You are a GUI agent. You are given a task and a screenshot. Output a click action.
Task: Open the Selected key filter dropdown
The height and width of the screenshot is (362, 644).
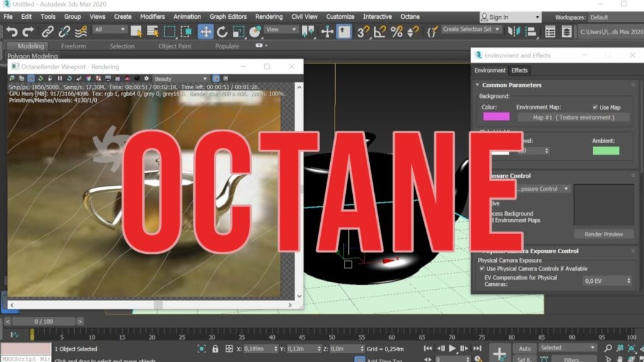click(567, 348)
